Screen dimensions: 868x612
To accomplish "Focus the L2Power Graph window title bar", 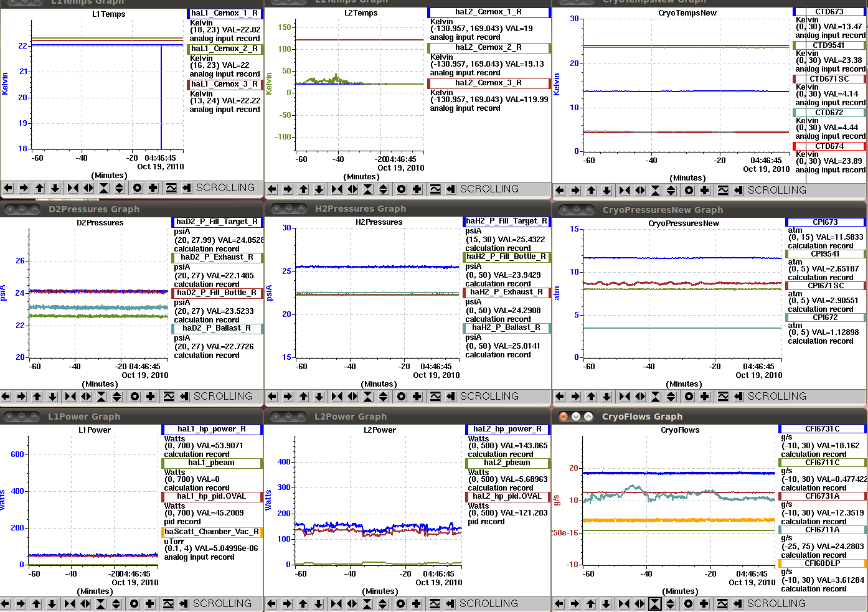I will [x=408, y=417].
